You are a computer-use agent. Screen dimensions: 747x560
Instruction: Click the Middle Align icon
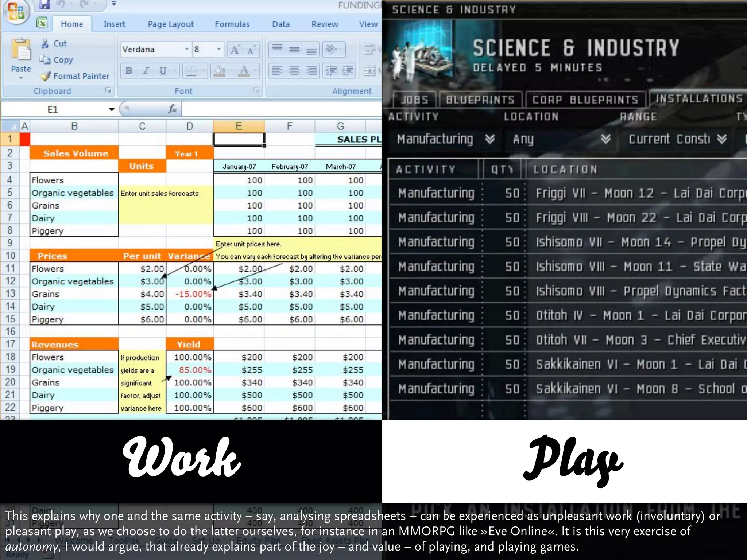point(294,50)
